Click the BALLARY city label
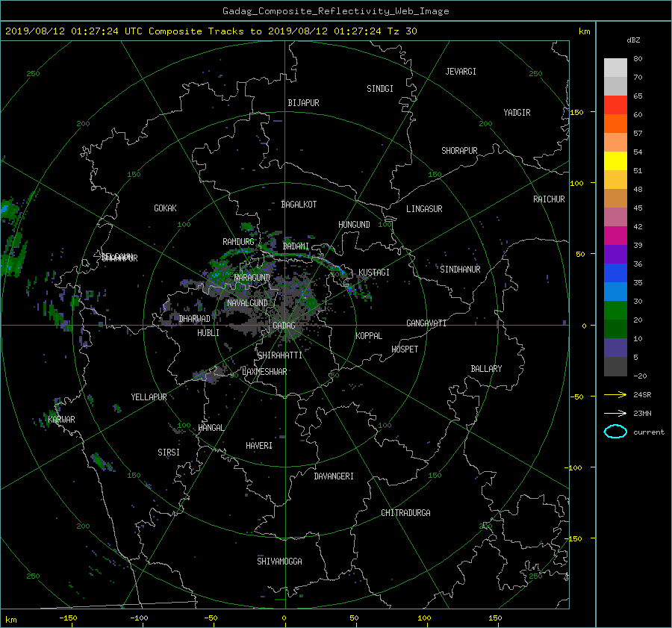The height and width of the screenshot is (628, 672). [486, 369]
